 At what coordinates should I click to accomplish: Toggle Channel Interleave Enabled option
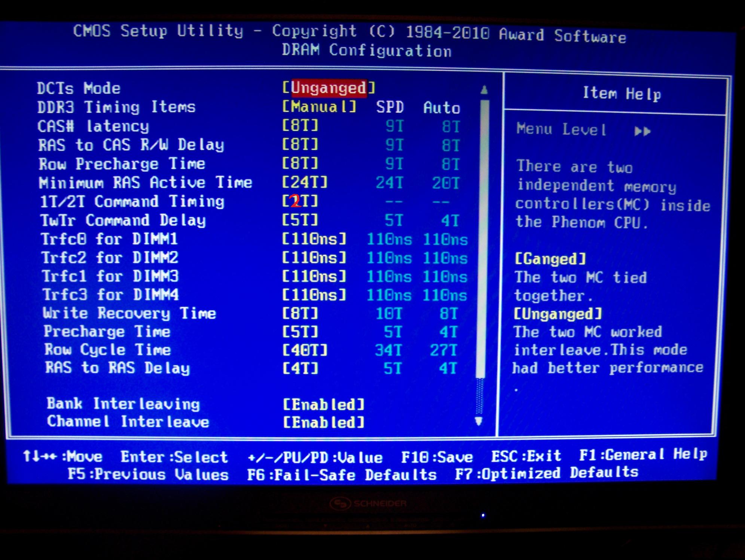point(324,423)
